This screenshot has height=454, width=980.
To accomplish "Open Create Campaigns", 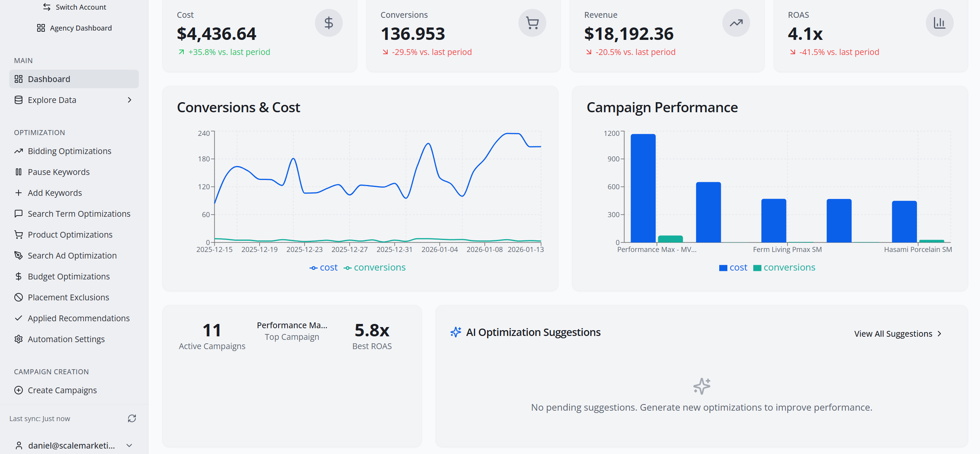I will tap(62, 390).
